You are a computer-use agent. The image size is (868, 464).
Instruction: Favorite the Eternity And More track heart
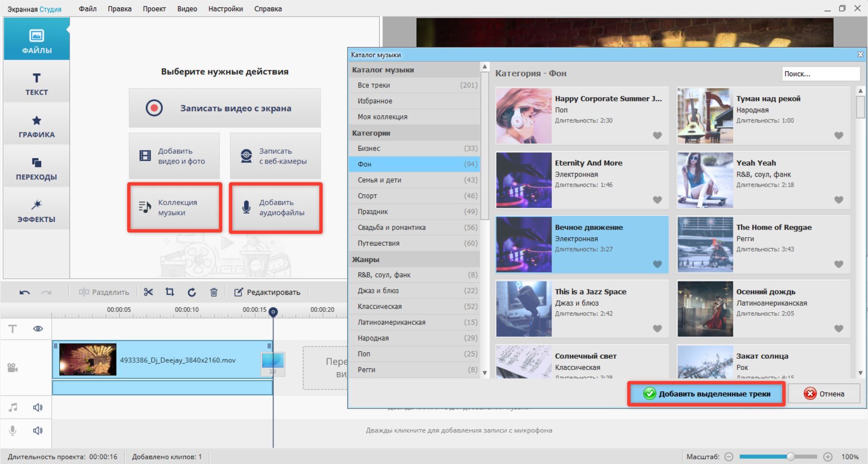click(657, 200)
